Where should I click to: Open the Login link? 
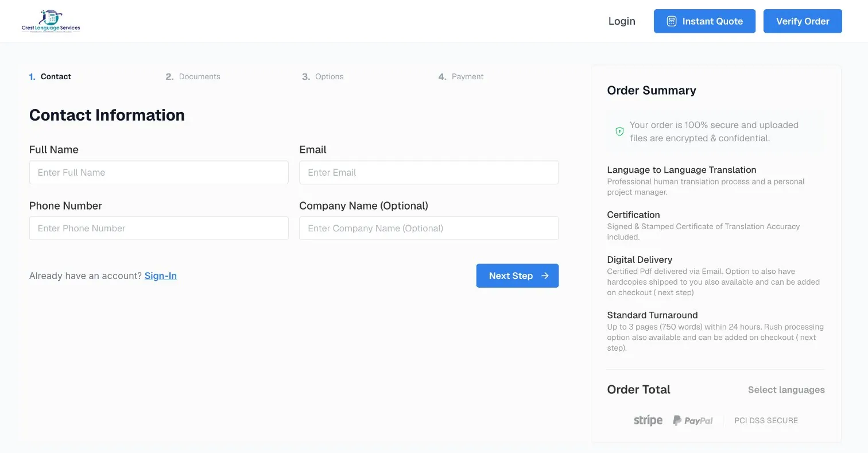click(x=622, y=21)
